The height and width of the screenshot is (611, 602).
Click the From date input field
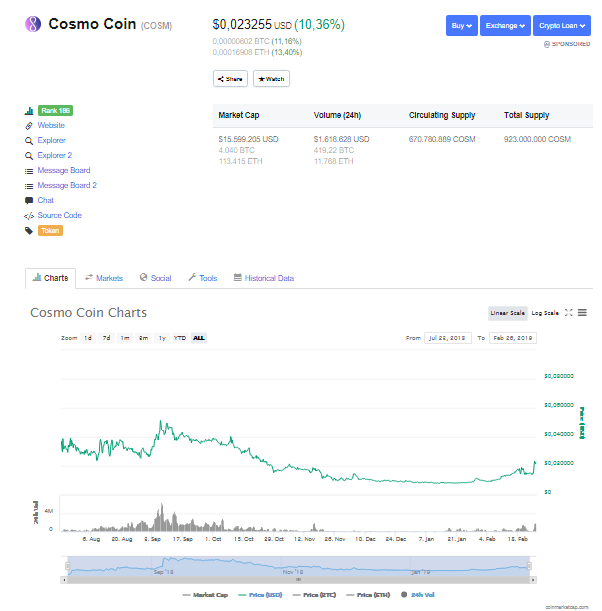448,338
